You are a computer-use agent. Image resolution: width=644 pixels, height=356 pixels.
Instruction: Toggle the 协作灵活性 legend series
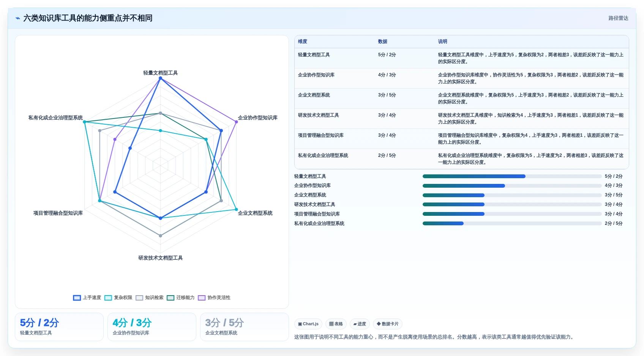point(214,297)
